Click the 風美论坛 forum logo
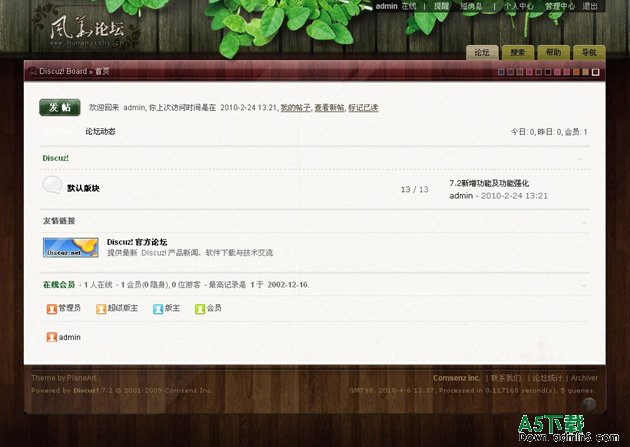630x447 pixels. tap(88, 30)
